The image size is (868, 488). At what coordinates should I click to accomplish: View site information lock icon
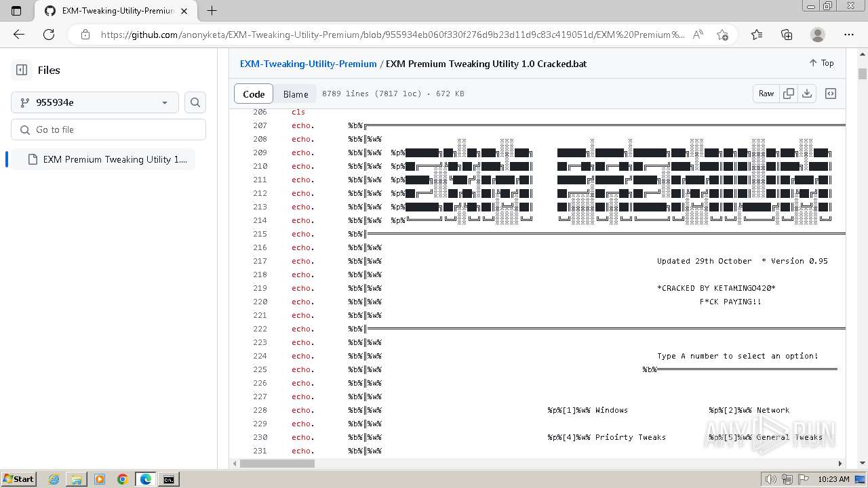[85, 35]
